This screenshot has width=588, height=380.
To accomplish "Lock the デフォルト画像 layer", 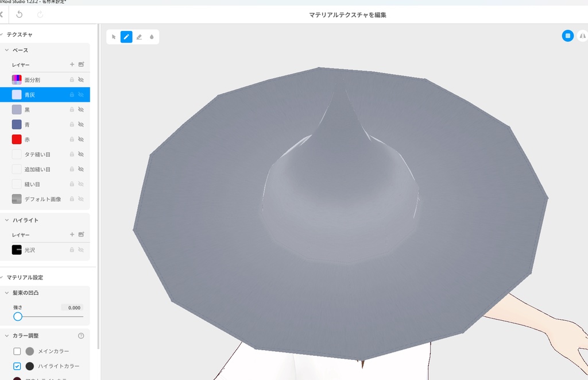I will pos(72,199).
